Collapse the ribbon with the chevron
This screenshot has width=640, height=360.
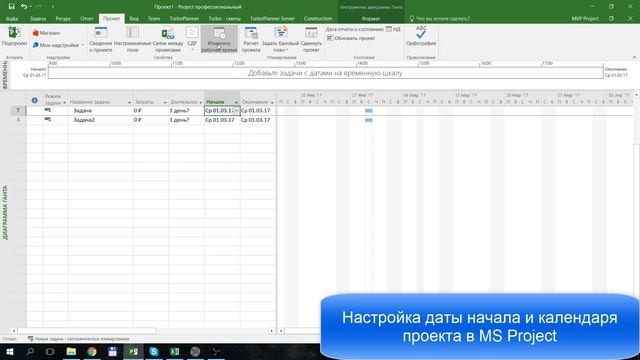tap(634, 58)
